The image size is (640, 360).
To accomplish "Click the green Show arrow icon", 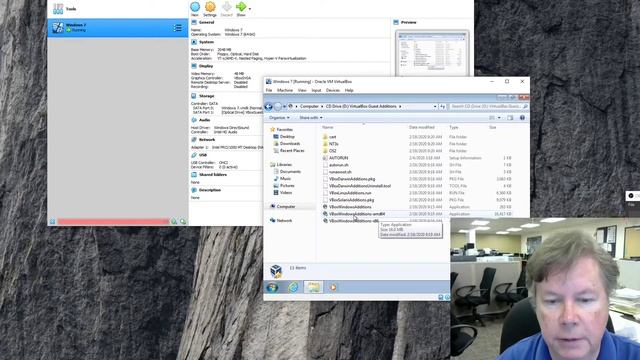I will pyautogui.click(x=241, y=7).
